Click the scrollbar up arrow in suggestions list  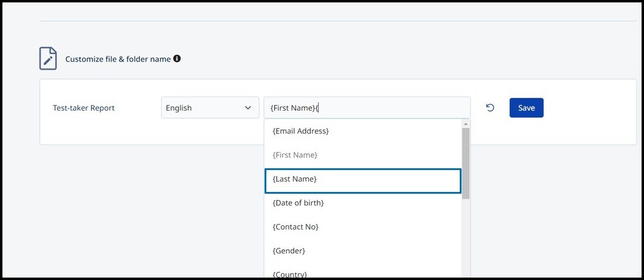[465, 123]
